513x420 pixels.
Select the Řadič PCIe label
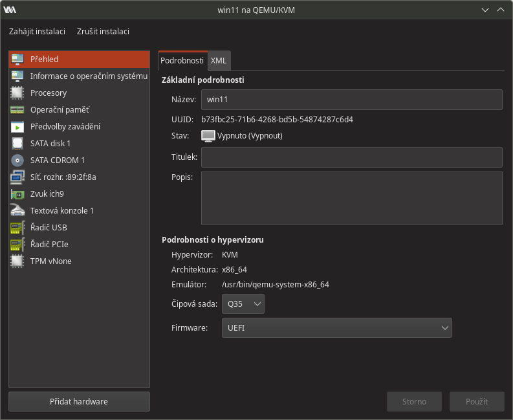click(x=49, y=245)
